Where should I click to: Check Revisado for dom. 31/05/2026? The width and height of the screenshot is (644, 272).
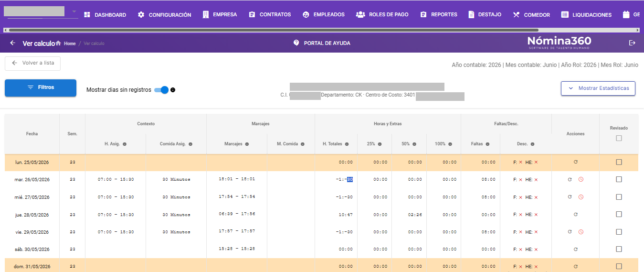tap(619, 266)
